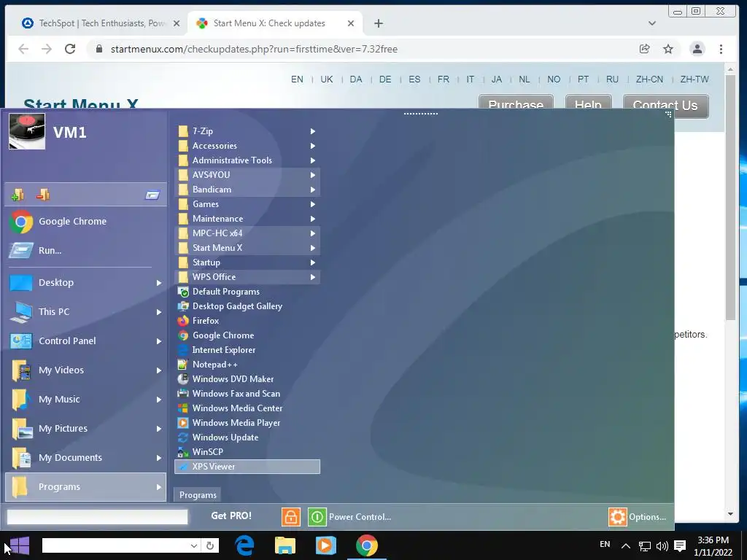Click Get PRO! link

(x=231, y=516)
